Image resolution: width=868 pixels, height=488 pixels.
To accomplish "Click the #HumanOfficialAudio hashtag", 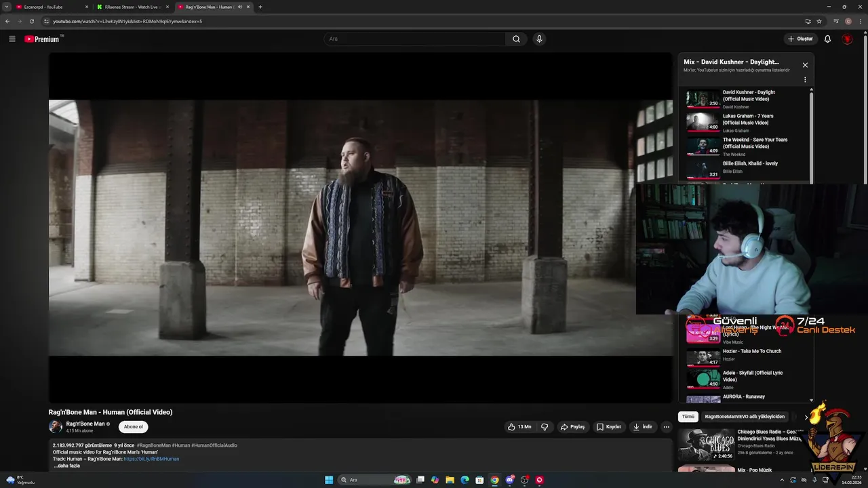I will coord(214,445).
